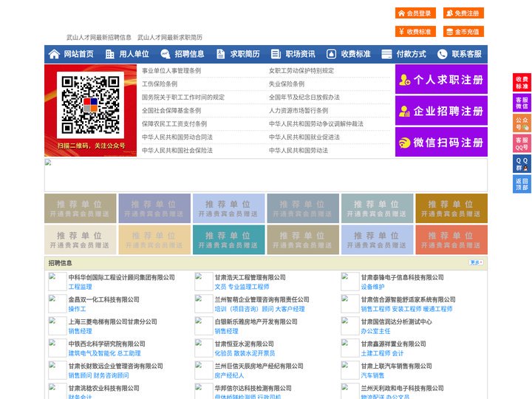Screen dimensions: 532x399
Task: Open 操作工 job link
Action: tap(77, 309)
